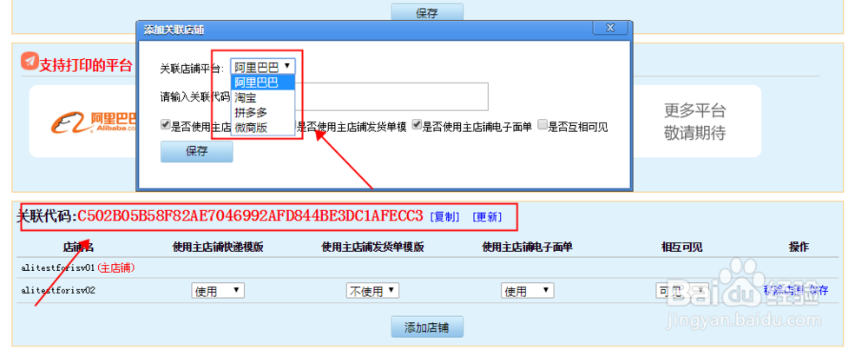Click the Save button at the top of the page

[x=427, y=11]
